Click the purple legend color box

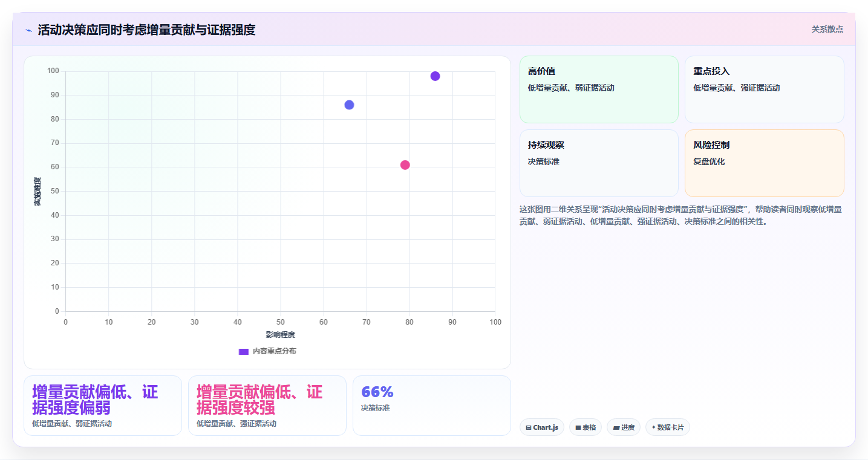point(244,351)
